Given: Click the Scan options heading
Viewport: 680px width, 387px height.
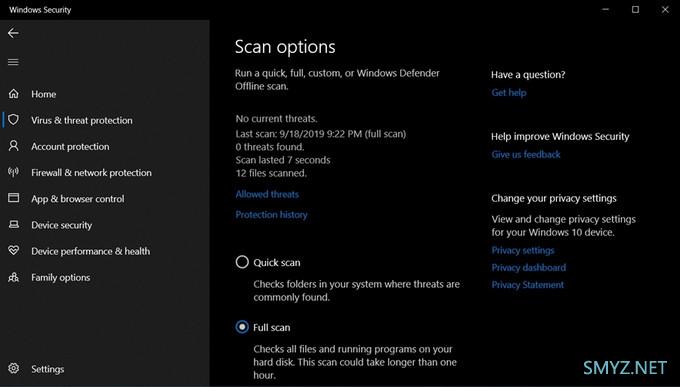Looking at the screenshot, I should 285,47.
